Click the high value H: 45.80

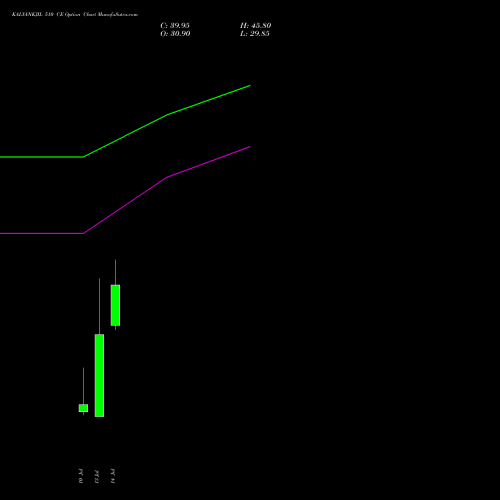pyautogui.click(x=255, y=26)
